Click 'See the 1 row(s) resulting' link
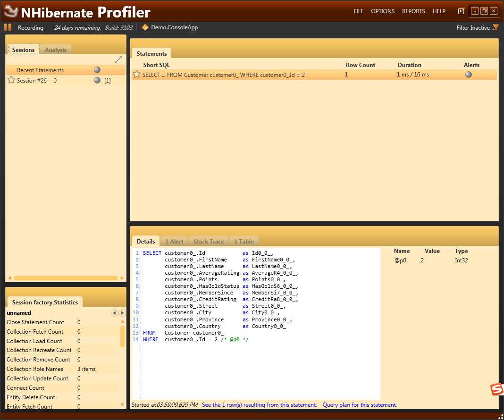The width and height of the screenshot is (504, 420). click(260, 405)
